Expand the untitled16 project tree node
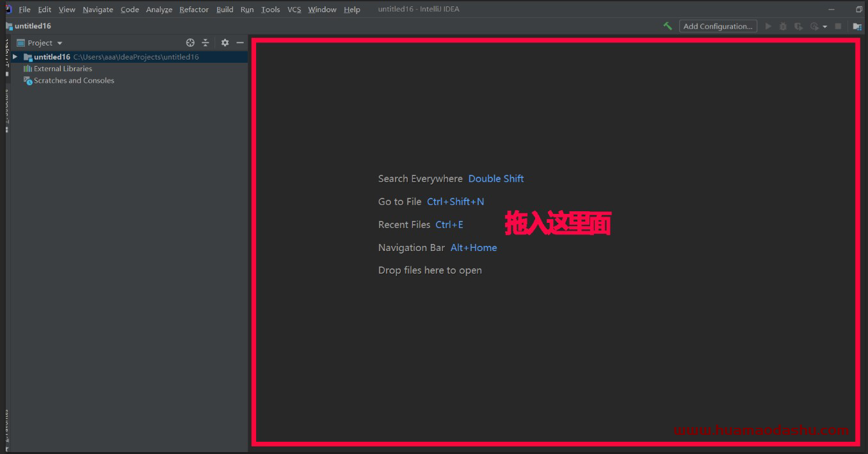 click(15, 57)
